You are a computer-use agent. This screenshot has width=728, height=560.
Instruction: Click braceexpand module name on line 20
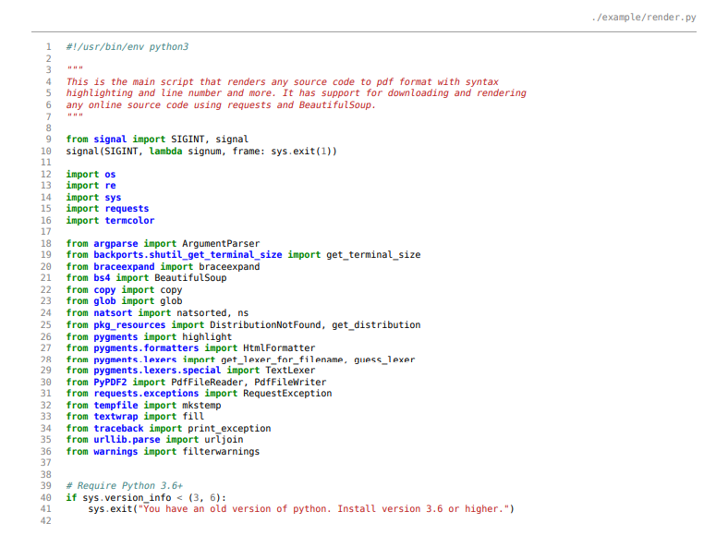tap(129, 266)
